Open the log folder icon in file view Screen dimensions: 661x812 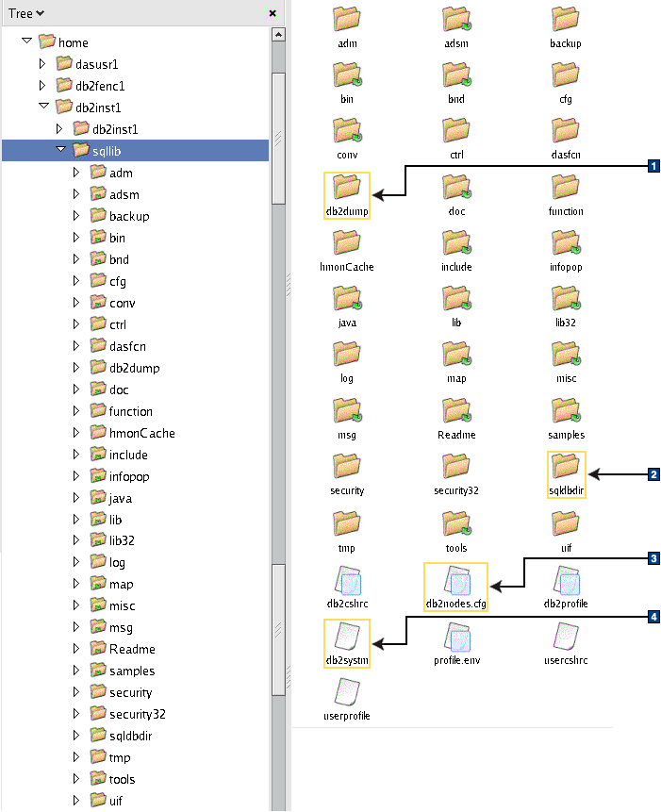click(347, 355)
